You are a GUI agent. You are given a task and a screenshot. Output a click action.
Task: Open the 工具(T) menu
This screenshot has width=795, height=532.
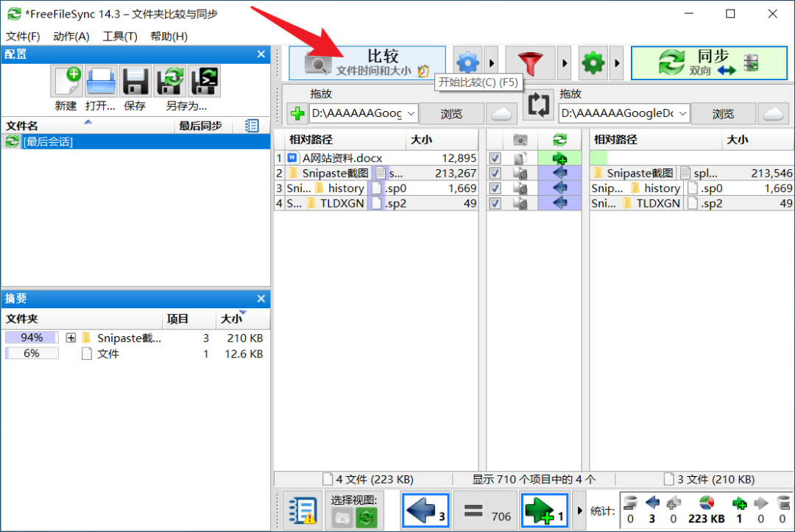pos(120,37)
